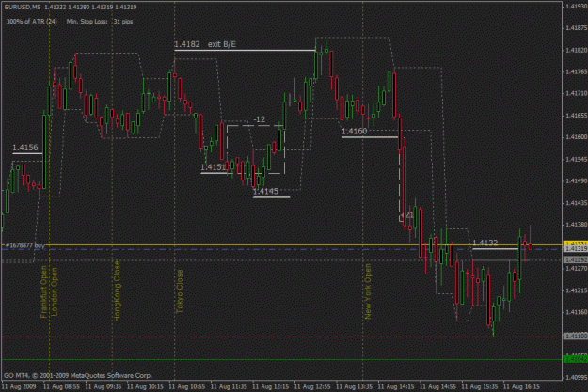Click the '11 Aug 12:55' time label
Viewport: 588px width, 392px height.
point(312,386)
